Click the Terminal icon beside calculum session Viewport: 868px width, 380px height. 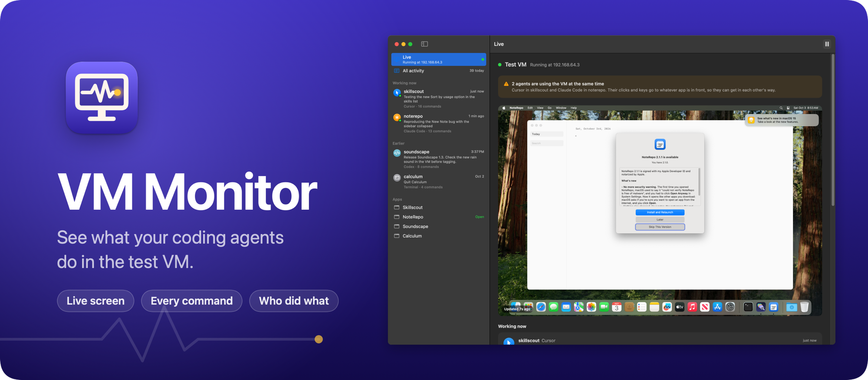coord(397,178)
